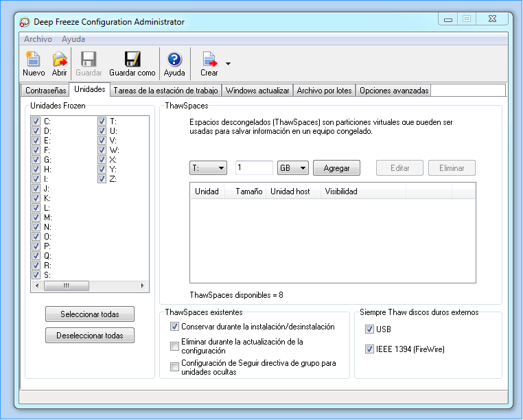Open the Archivo menu
Screen dimensions: 523x420
tap(38, 39)
